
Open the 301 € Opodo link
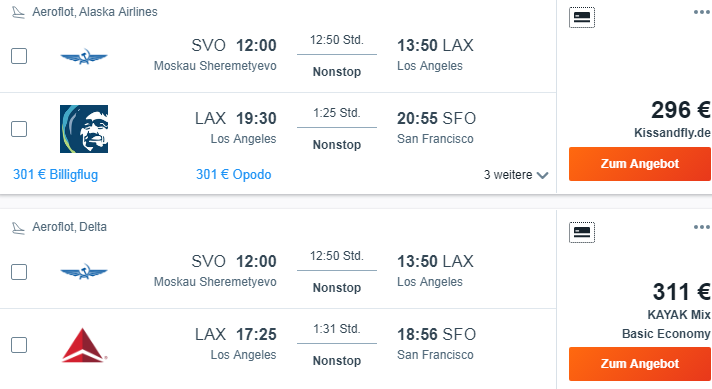point(234,175)
